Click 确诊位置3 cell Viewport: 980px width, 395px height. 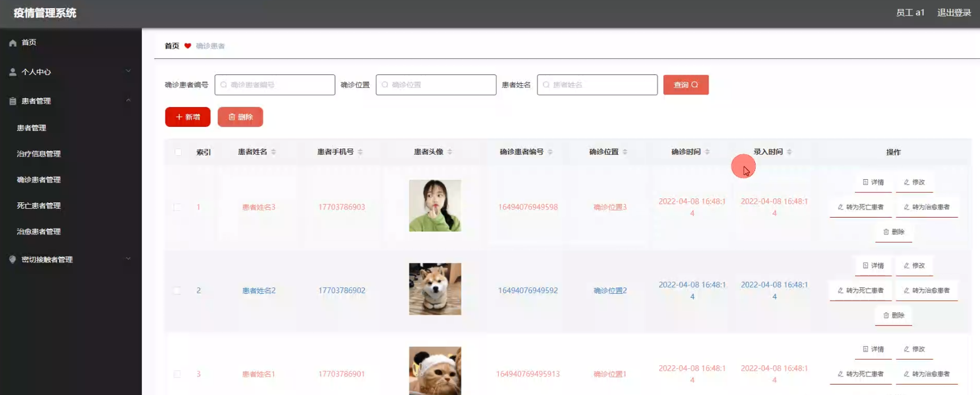click(x=610, y=207)
